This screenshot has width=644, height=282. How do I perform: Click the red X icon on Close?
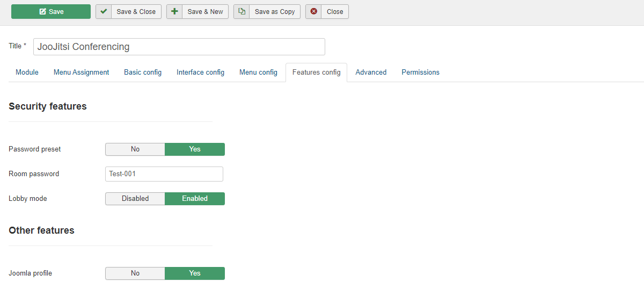[x=313, y=11]
